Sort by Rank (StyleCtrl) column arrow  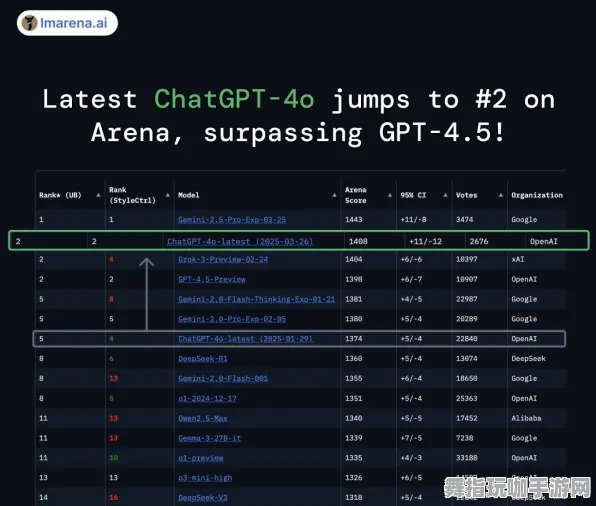168,195
